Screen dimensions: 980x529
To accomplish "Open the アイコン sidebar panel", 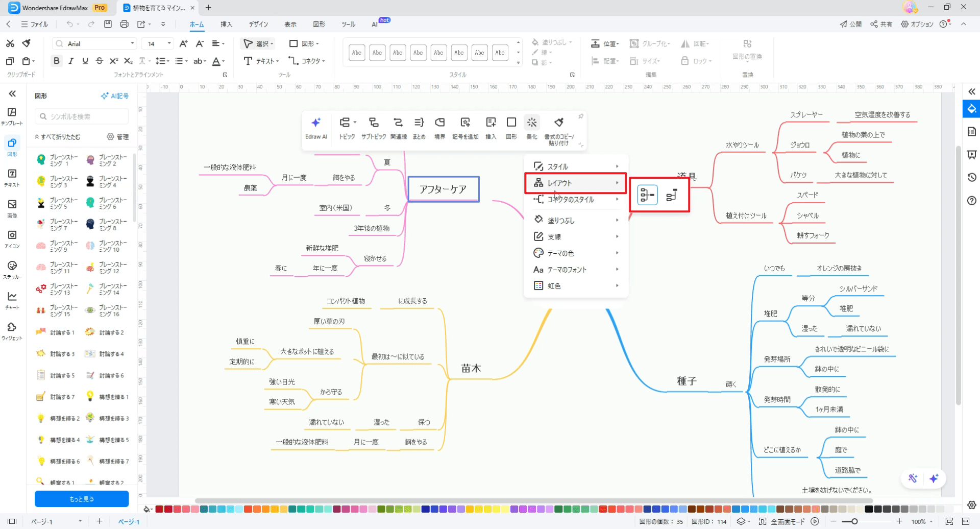I will coord(12,239).
